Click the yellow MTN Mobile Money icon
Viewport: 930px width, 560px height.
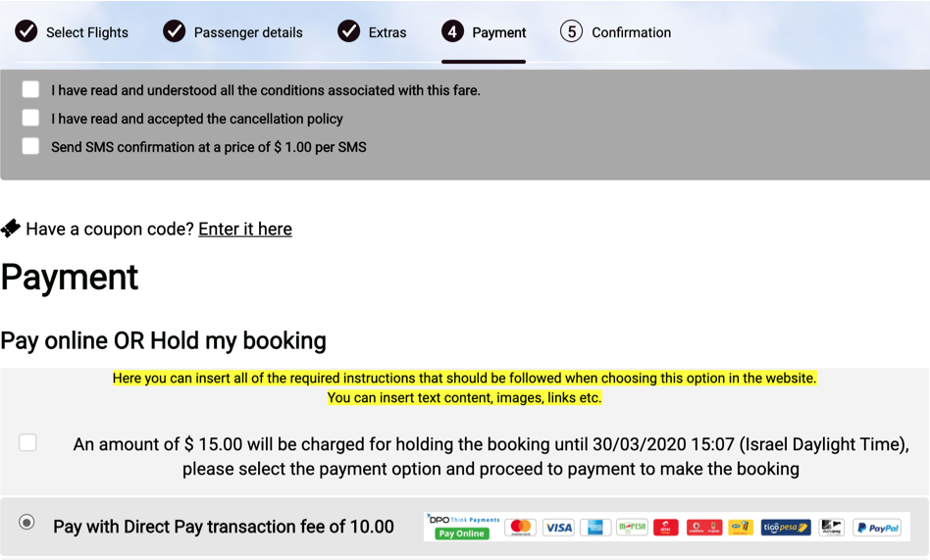[741, 527]
